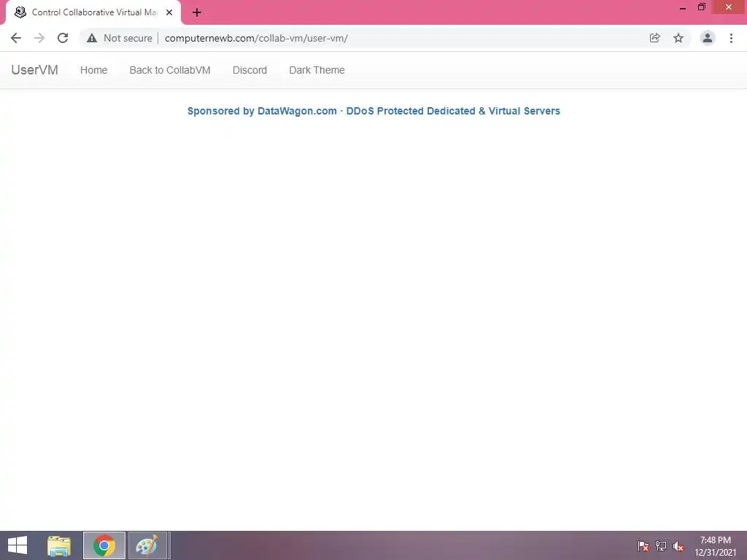Bookmark this page with the star icon
The height and width of the screenshot is (560, 747).
678,38
